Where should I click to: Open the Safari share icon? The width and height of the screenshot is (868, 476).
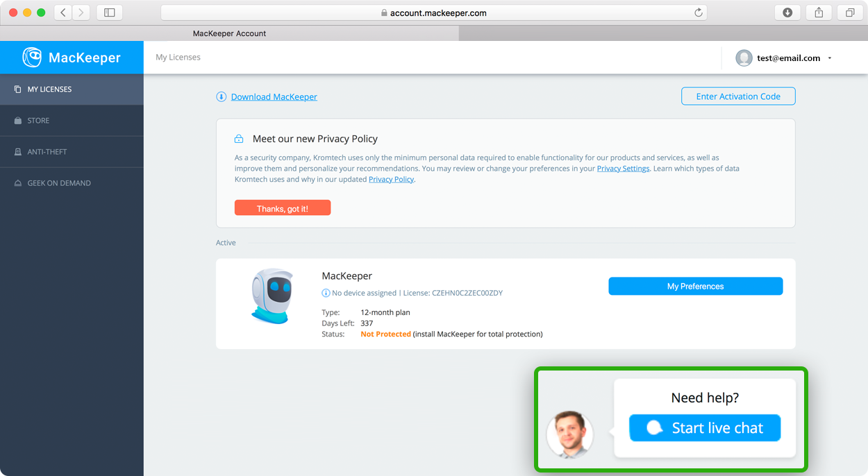pos(819,12)
